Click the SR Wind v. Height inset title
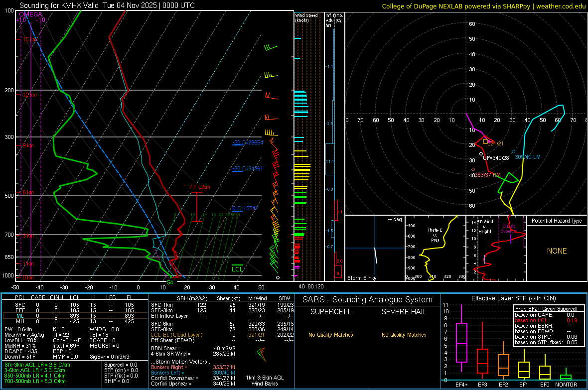This screenshot has height=390, width=588. click(485, 227)
